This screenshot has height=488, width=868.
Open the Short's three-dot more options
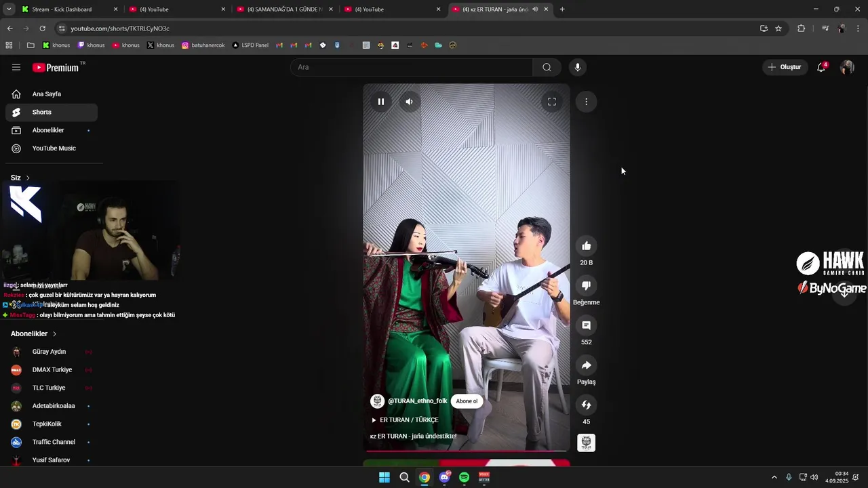586,102
